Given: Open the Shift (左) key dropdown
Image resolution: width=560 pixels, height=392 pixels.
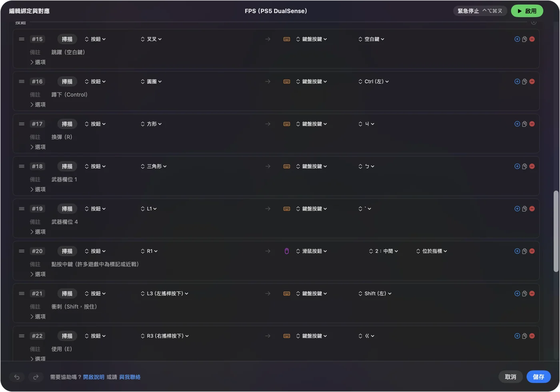Looking at the screenshot, I should pyautogui.click(x=375, y=293).
